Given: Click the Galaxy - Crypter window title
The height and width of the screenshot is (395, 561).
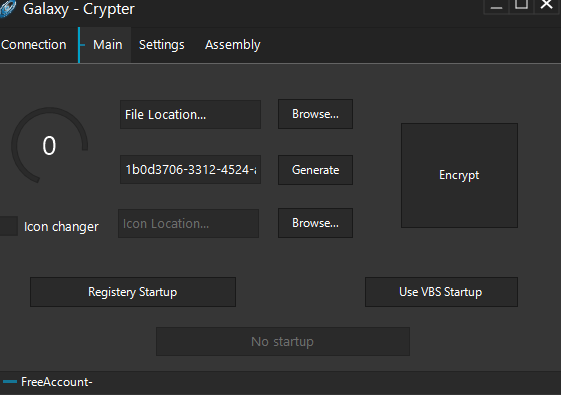Looking at the screenshot, I should [x=79, y=9].
